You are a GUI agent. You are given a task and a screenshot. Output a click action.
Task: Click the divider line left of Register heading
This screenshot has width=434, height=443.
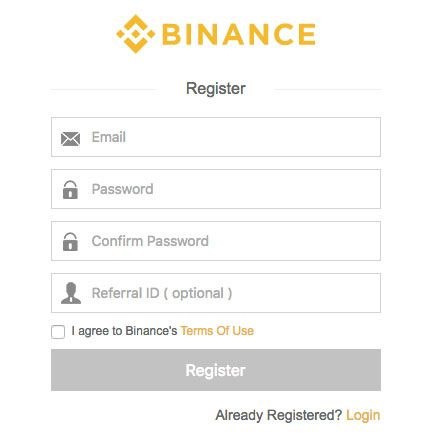click(x=104, y=89)
